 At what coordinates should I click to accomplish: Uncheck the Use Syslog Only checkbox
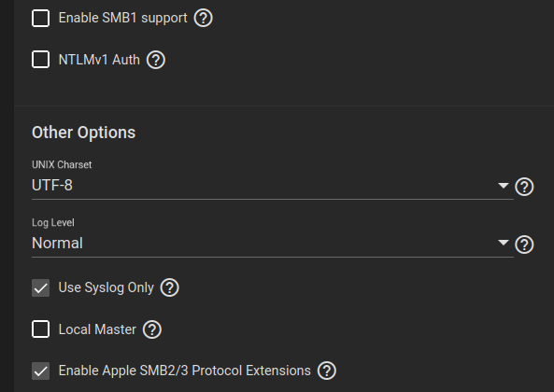[40, 287]
